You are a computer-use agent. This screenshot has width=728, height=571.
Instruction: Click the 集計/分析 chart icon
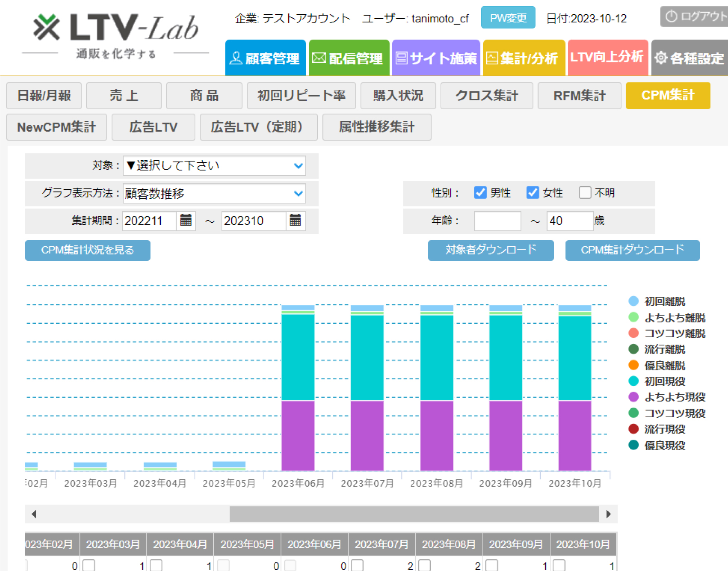tap(523, 58)
